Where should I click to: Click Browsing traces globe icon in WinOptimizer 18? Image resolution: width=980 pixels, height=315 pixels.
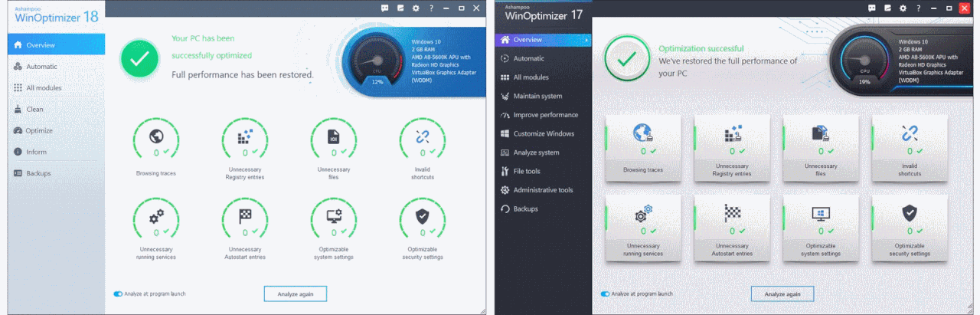point(156,137)
